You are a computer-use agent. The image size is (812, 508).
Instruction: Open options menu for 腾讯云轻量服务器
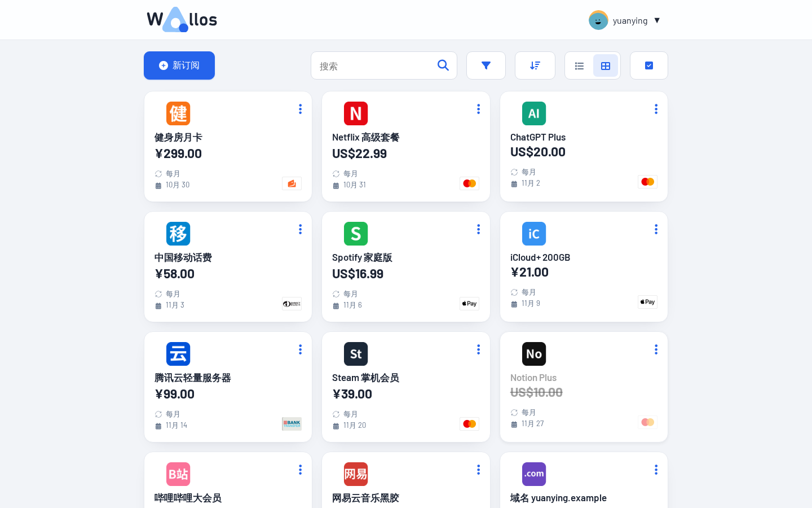301,349
